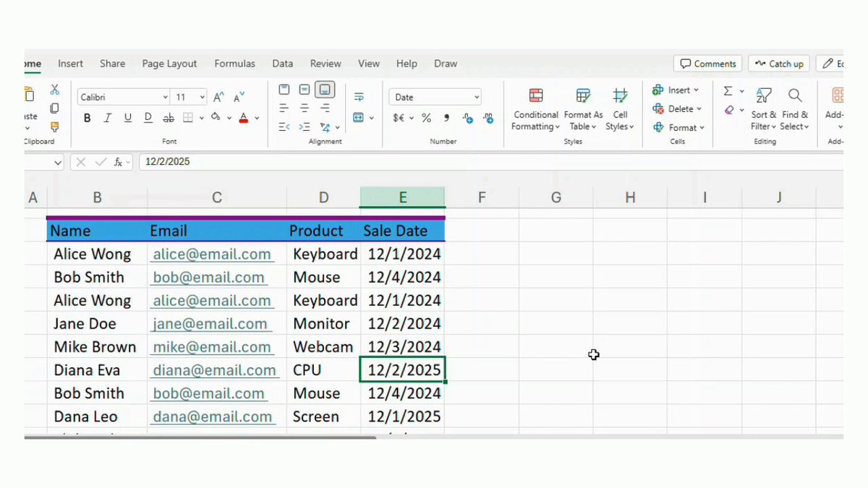The image size is (868, 488).
Task: Click the AutoSum sigma icon
Action: pyautogui.click(x=728, y=90)
